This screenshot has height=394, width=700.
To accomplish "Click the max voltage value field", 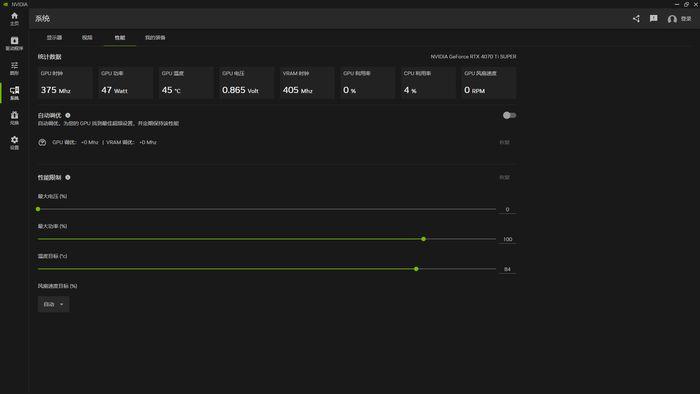I will (x=507, y=209).
